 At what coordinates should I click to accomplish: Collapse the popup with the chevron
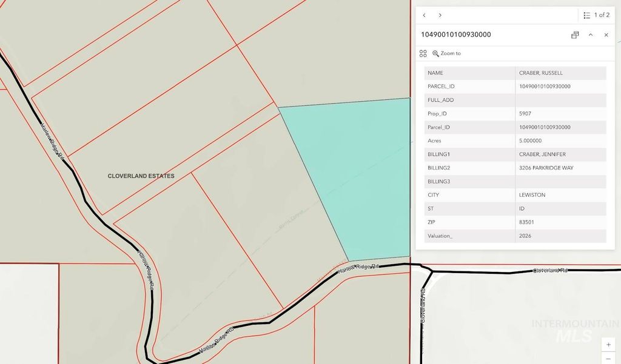pos(591,35)
